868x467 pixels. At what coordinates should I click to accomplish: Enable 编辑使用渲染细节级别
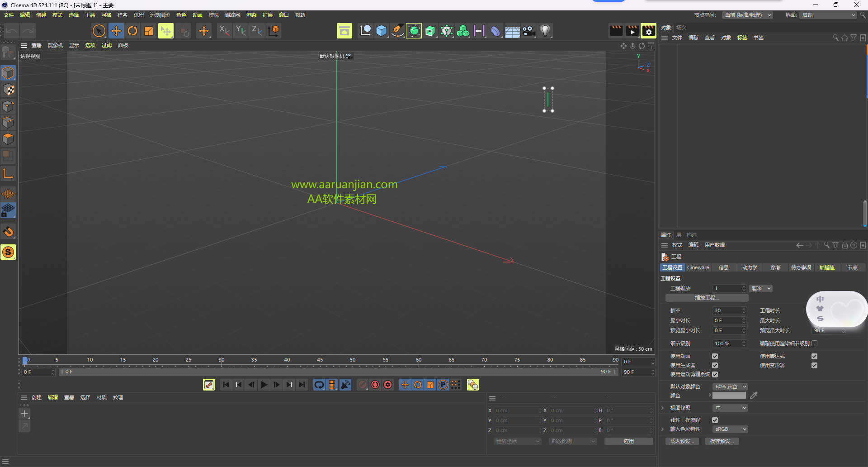coord(815,343)
